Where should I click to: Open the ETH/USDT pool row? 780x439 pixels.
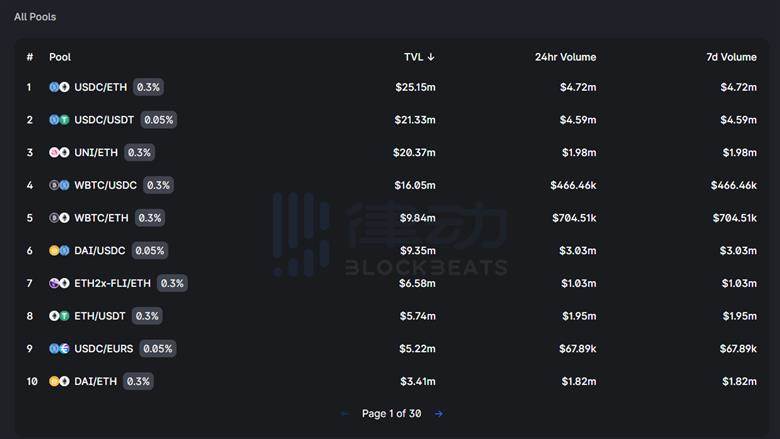[391, 316]
